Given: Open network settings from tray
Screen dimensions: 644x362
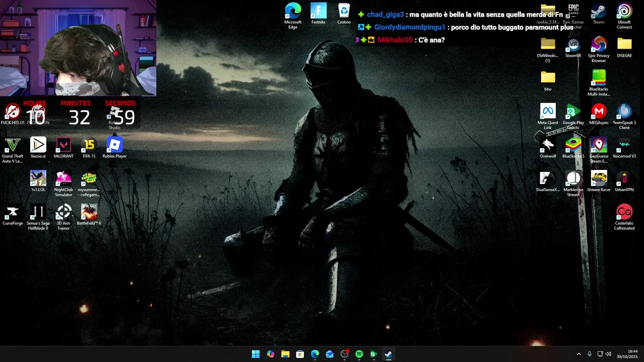Looking at the screenshot, I should point(600,354).
